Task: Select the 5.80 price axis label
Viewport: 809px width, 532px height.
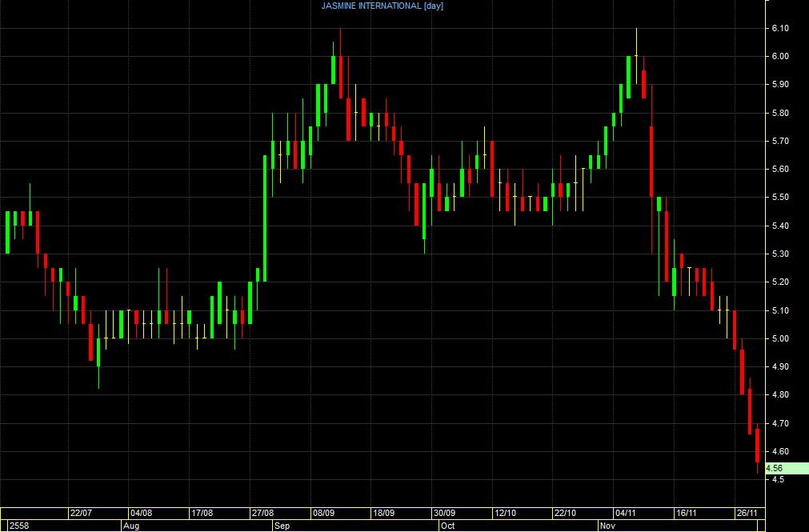Action: point(780,113)
